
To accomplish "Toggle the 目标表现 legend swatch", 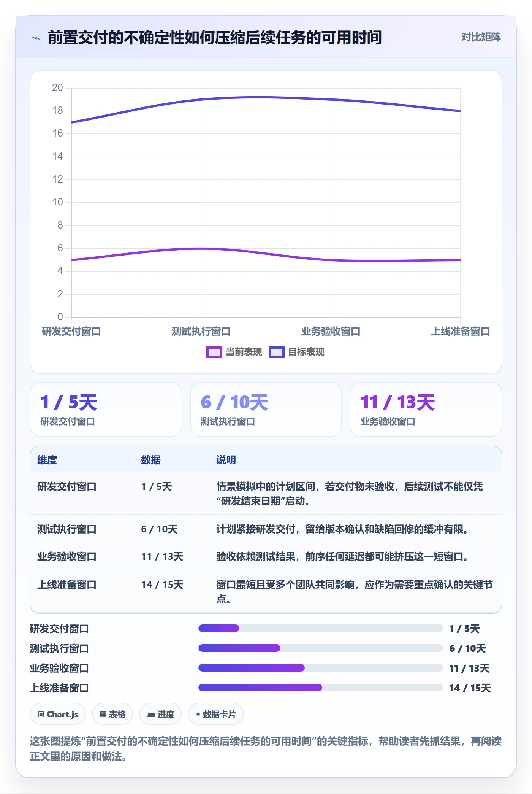I will (x=276, y=352).
